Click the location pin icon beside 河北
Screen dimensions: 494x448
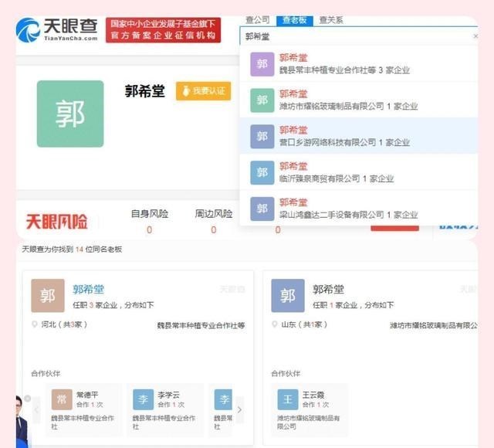click(x=34, y=324)
